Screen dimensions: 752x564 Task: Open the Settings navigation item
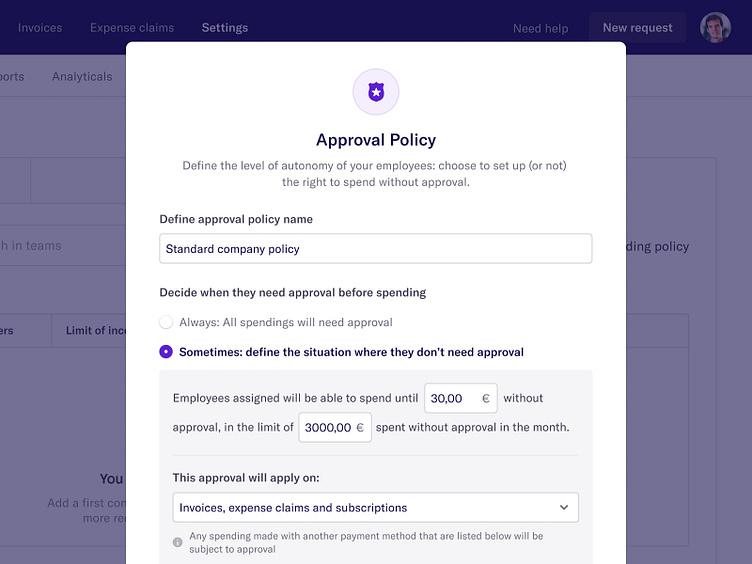tap(225, 28)
